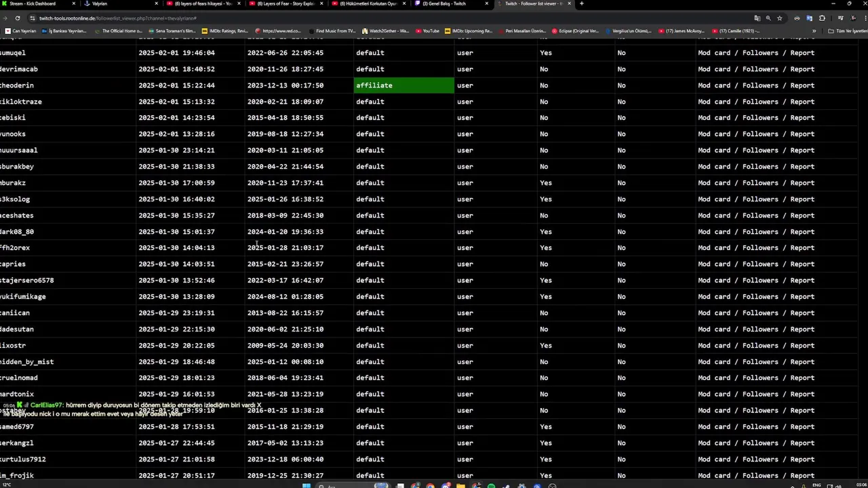868x488 pixels.
Task: Open Followers link in lixostr row
Action: 760,346
